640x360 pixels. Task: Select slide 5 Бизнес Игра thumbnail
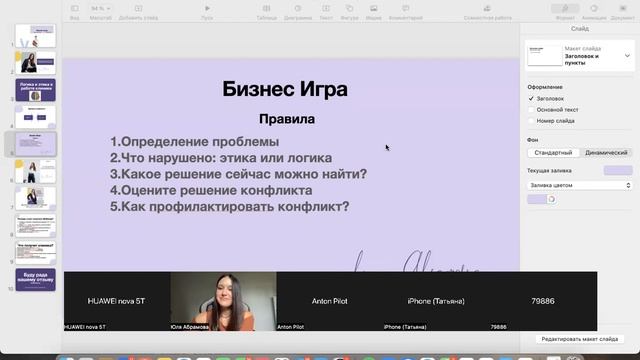tap(36, 144)
